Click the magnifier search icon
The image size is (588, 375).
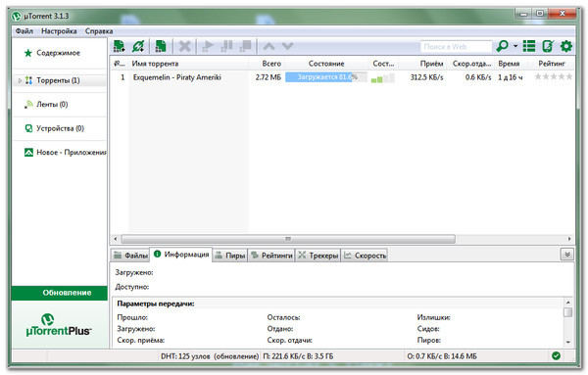pyautogui.click(x=503, y=46)
